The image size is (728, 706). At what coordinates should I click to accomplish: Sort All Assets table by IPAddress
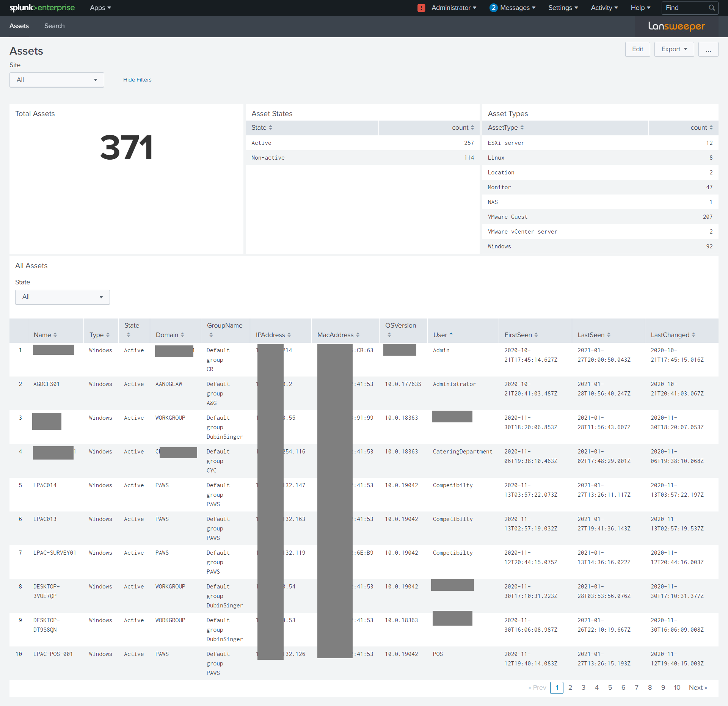tap(273, 335)
